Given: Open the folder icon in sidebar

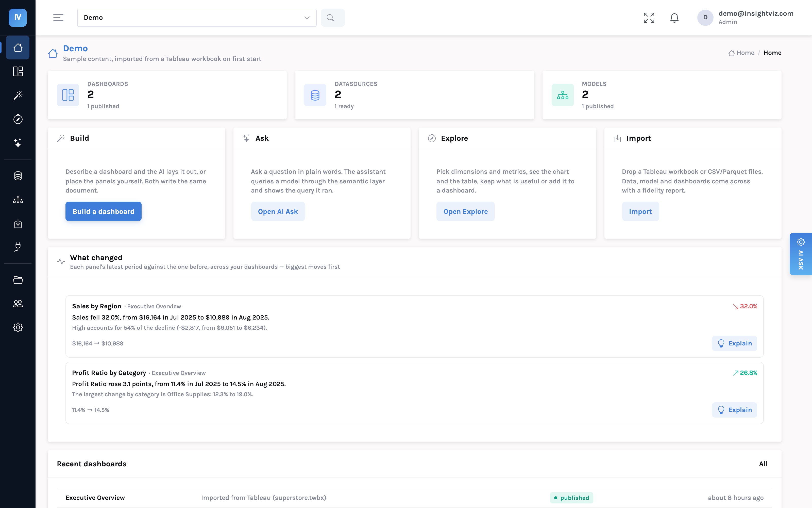Looking at the screenshot, I should pos(18,280).
